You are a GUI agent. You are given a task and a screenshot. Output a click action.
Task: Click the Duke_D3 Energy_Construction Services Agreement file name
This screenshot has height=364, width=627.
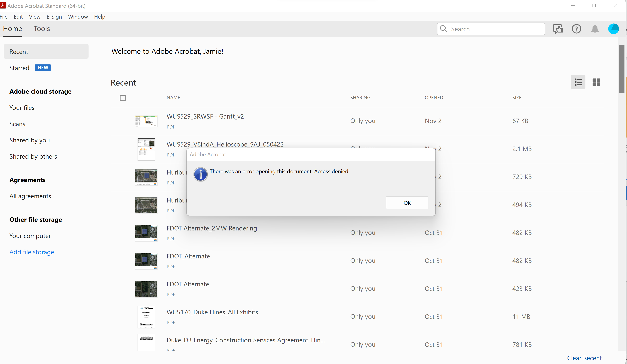click(246, 340)
